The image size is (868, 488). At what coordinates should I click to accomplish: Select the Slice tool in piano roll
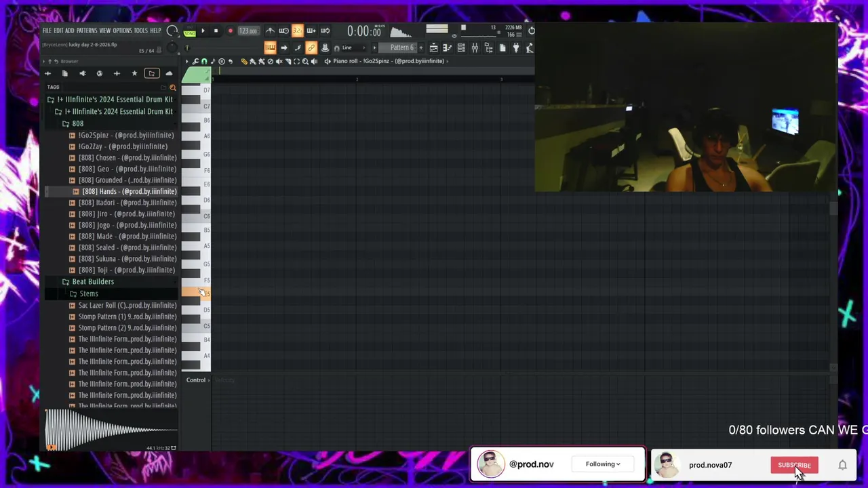coord(288,62)
